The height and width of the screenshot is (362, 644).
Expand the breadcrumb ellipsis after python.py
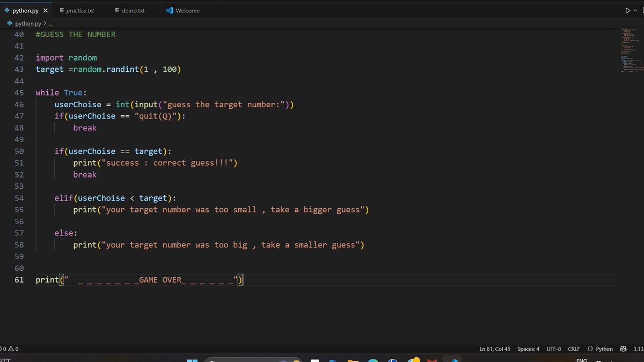(50, 24)
